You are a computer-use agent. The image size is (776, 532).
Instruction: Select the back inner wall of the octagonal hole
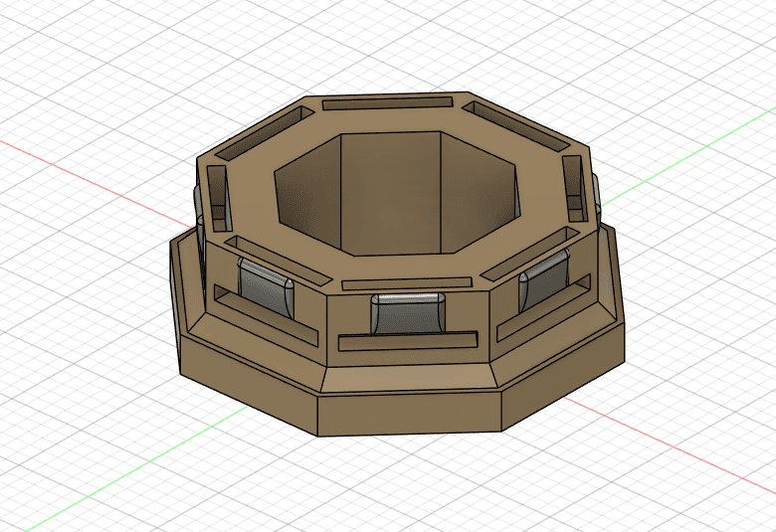pyautogui.click(x=390, y=193)
